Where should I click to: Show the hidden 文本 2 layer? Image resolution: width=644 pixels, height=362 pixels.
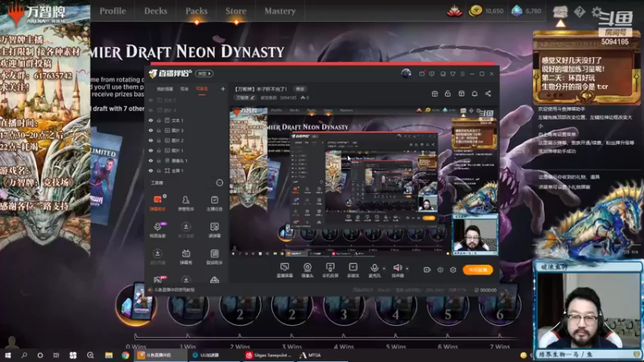pyautogui.click(x=151, y=100)
